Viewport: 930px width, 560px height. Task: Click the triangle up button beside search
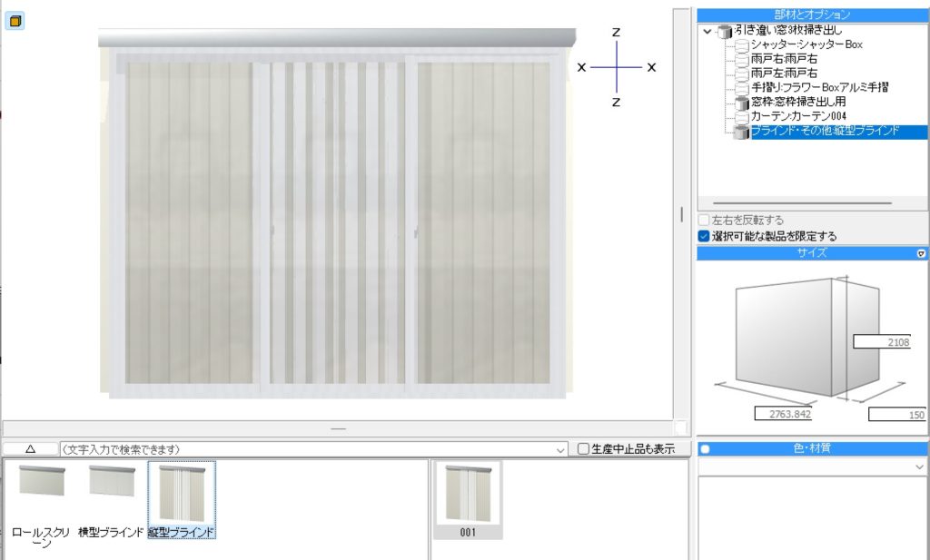click(x=29, y=449)
